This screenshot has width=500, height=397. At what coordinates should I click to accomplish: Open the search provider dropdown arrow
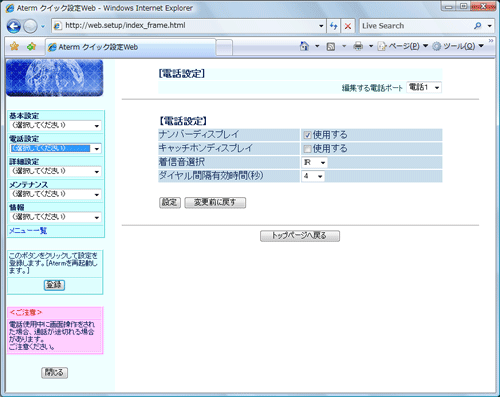coord(489,26)
